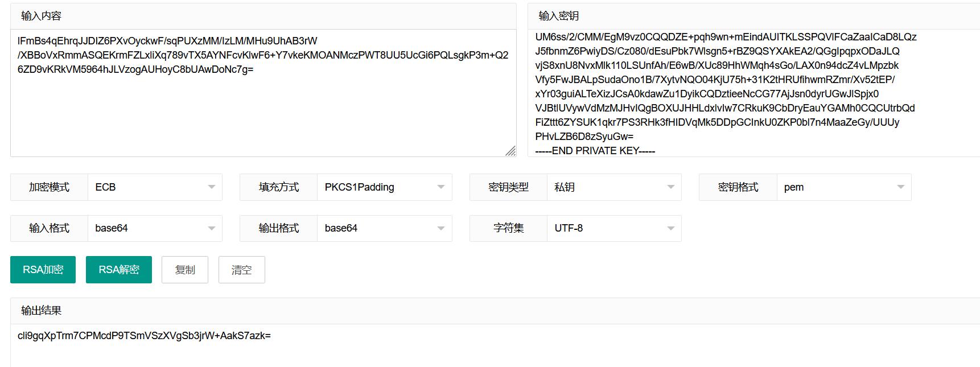This screenshot has width=980, height=367.
Task: Click the arrow icon of 加密模式 selector
Action: tap(212, 187)
